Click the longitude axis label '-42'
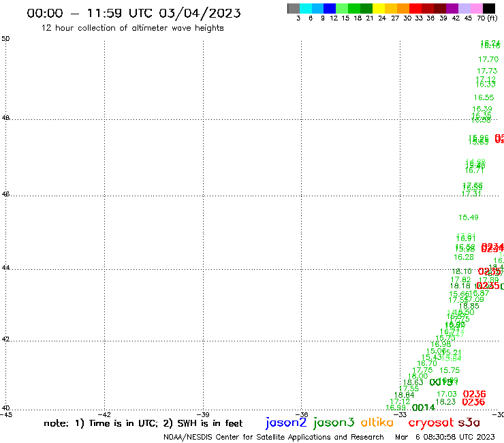504x443 pixels. pyautogui.click(x=104, y=414)
